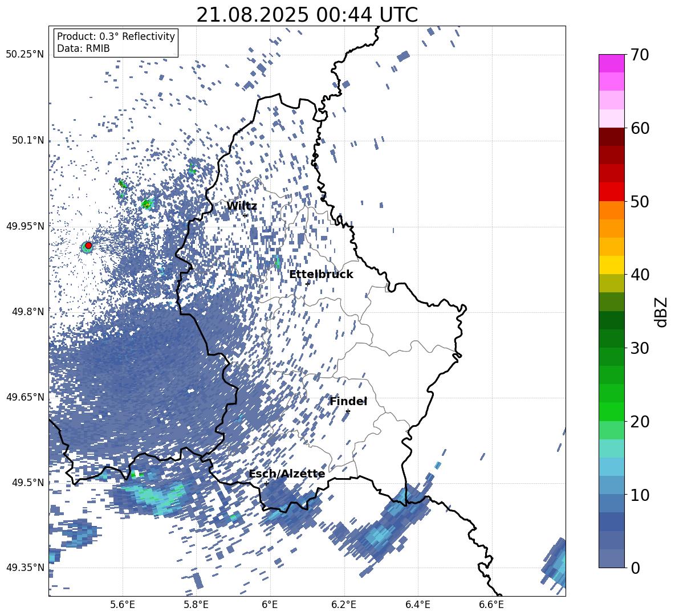Click the Data: RMIB text
Viewport: 675px width, 616px height.
tap(83, 48)
